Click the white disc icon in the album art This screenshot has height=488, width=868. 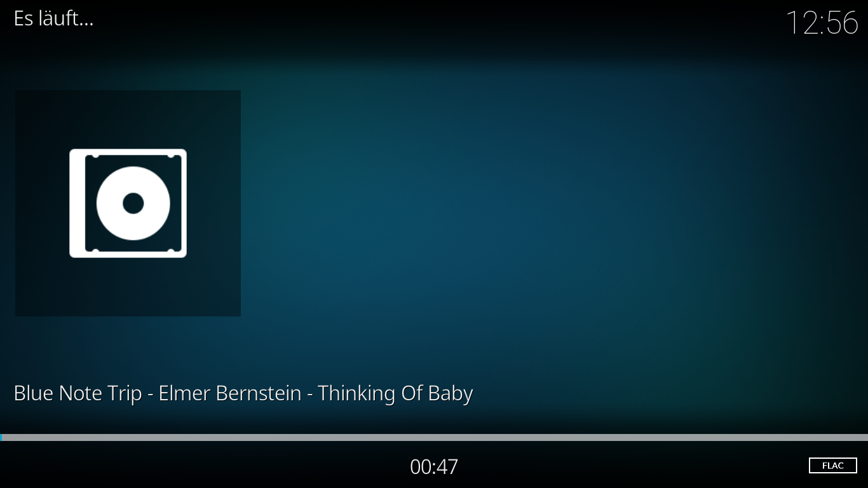pos(133,203)
